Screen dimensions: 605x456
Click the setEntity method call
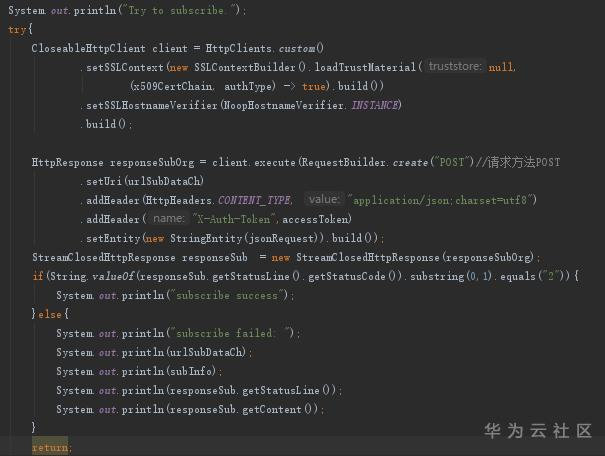click(113, 238)
